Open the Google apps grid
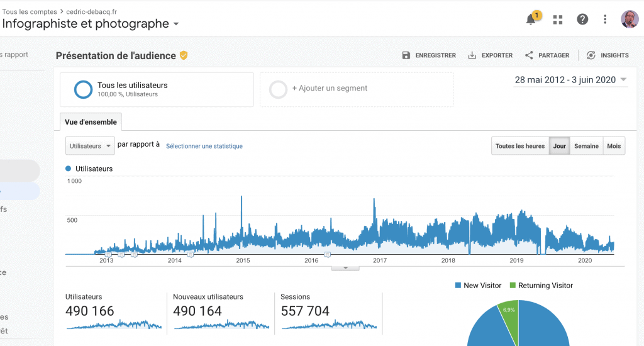Image resolution: width=644 pixels, height=346 pixels. click(557, 20)
